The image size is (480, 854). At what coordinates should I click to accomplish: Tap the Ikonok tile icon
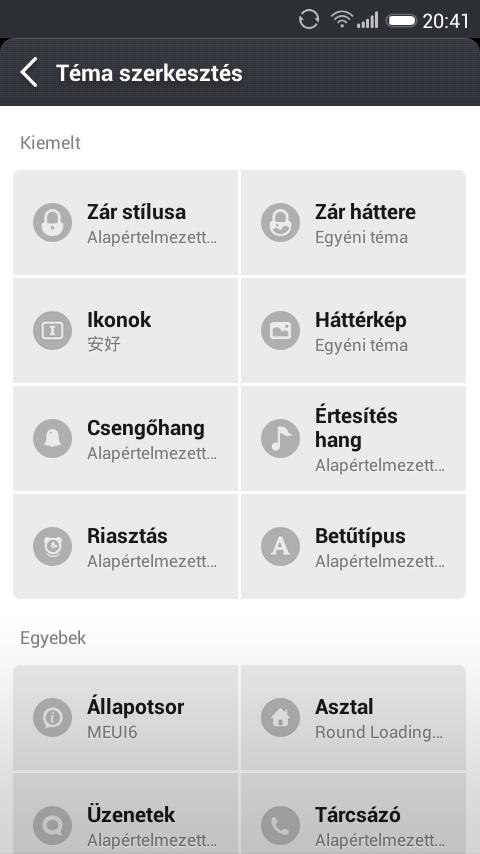tap(52, 331)
